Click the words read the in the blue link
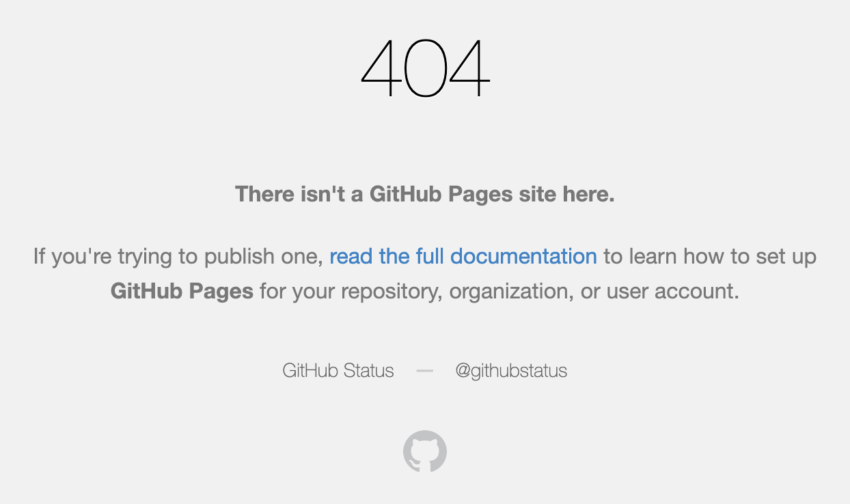Viewport: 850px width, 504px height. tap(370, 257)
